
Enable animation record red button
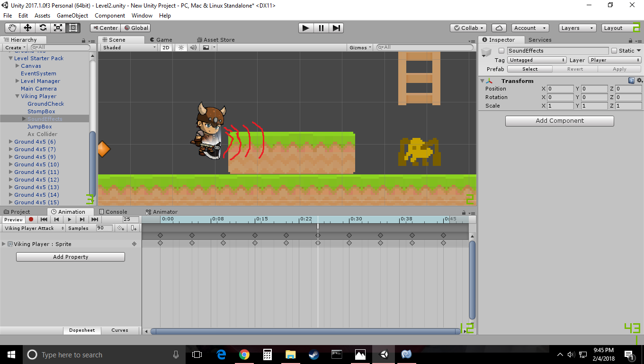[x=31, y=219]
